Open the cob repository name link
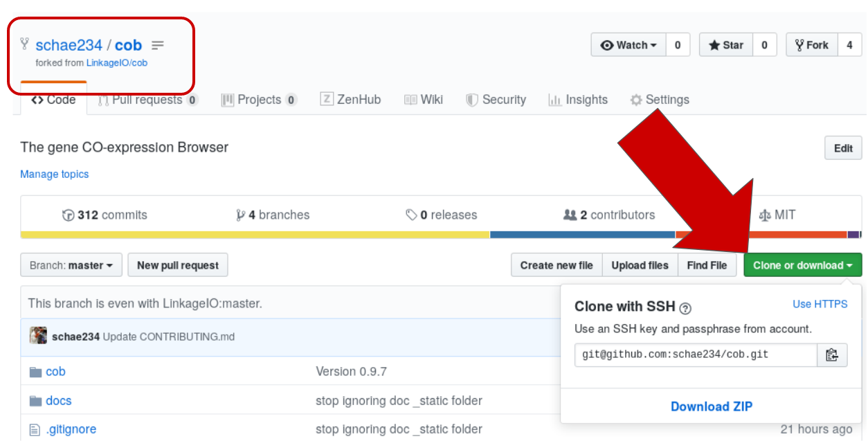 128,46
